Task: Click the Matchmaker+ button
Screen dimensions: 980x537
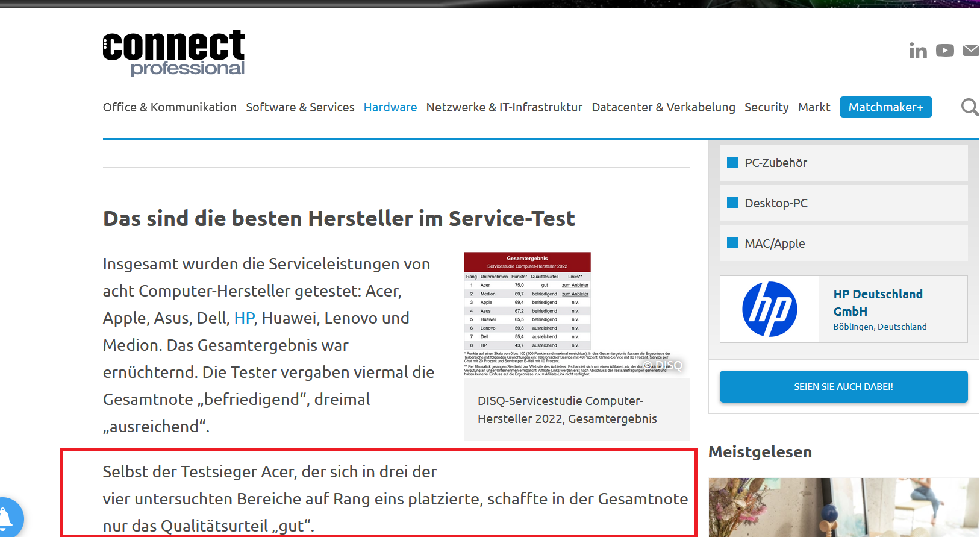Action: pyautogui.click(x=885, y=107)
